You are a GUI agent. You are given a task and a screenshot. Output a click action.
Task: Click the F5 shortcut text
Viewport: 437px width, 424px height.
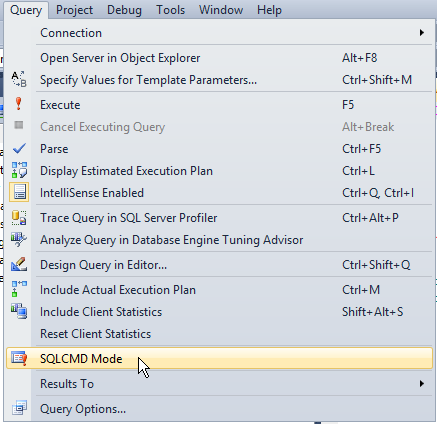(x=348, y=105)
